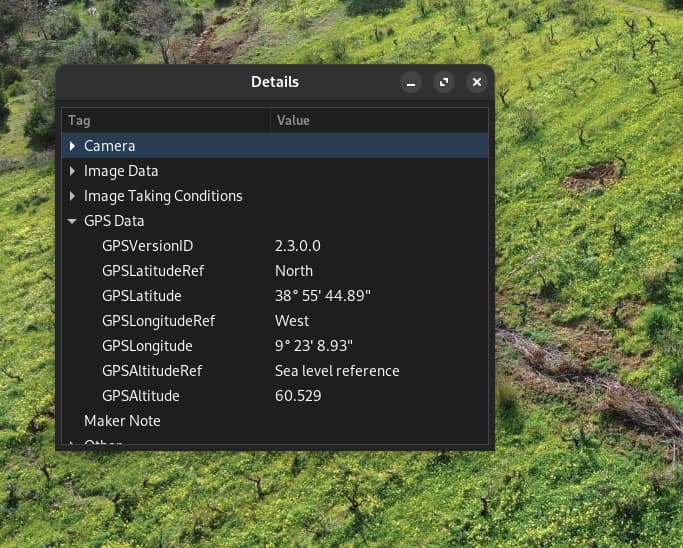The image size is (683, 548).
Task: Click the Sea level reference value
Action: click(337, 371)
